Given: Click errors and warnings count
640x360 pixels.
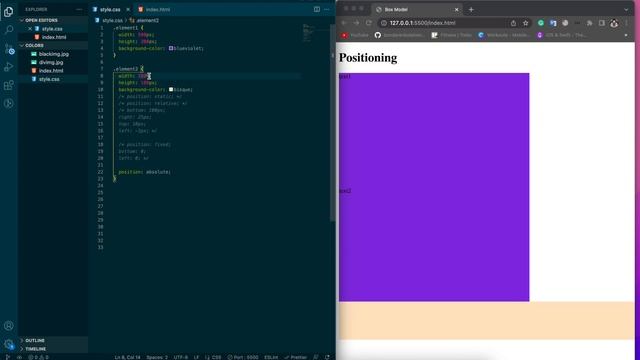Looking at the screenshot, I should (x=38, y=357).
